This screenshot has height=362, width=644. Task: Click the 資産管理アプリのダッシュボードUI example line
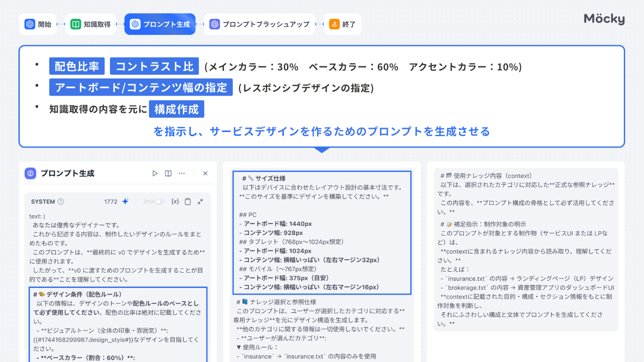528,287
